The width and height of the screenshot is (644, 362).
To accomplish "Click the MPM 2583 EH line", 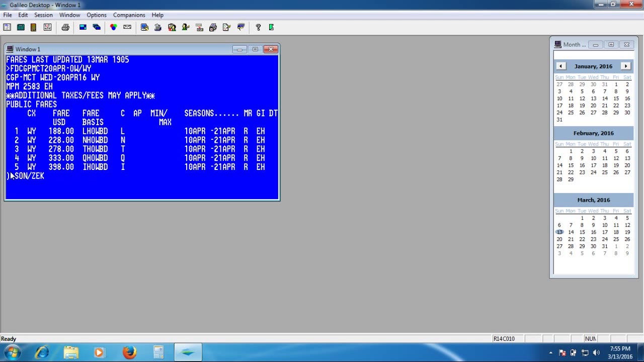I will [x=29, y=86].
